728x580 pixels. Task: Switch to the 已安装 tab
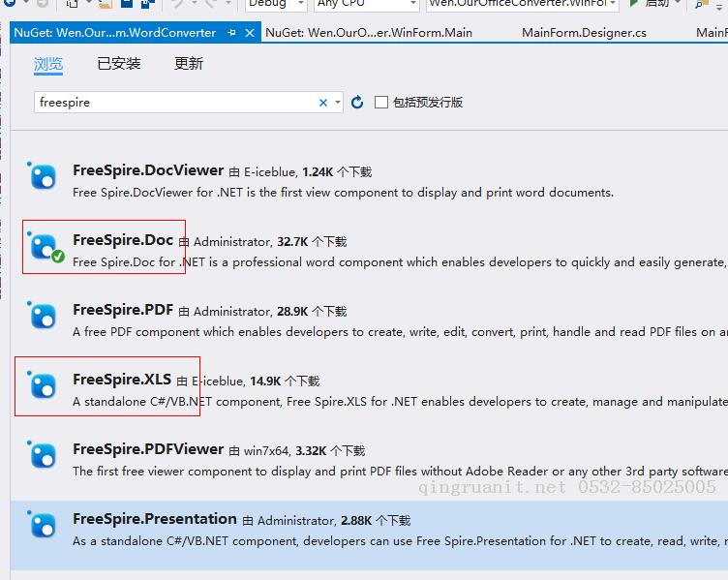(x=119, y=64)
